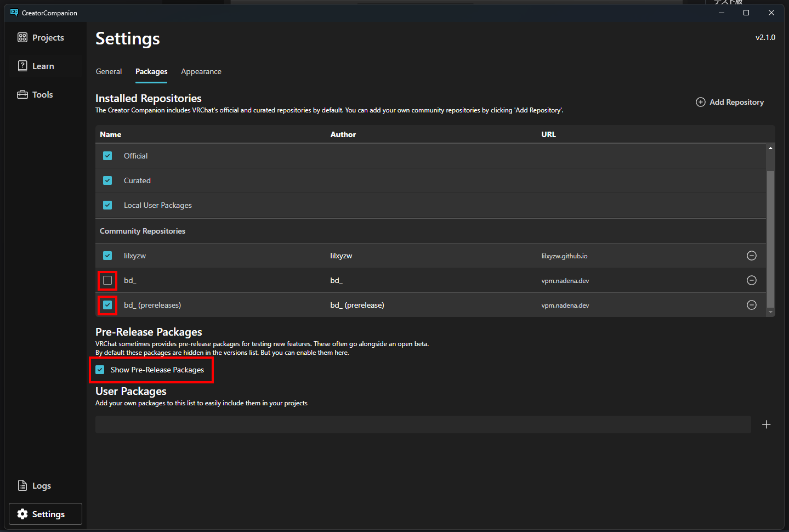Switch to the Appearance tab
This screenshot has height=532, width=789.
(201, 71)
